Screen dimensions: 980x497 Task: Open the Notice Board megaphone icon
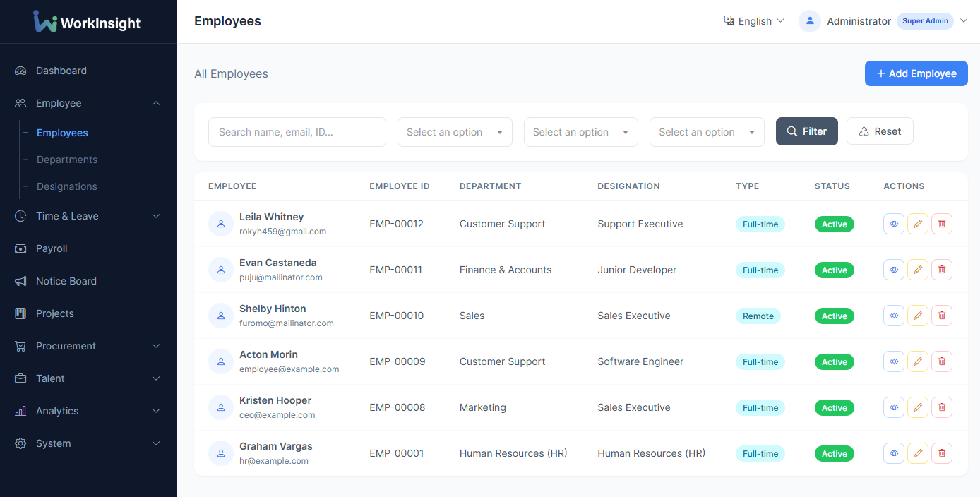point(19,281)
